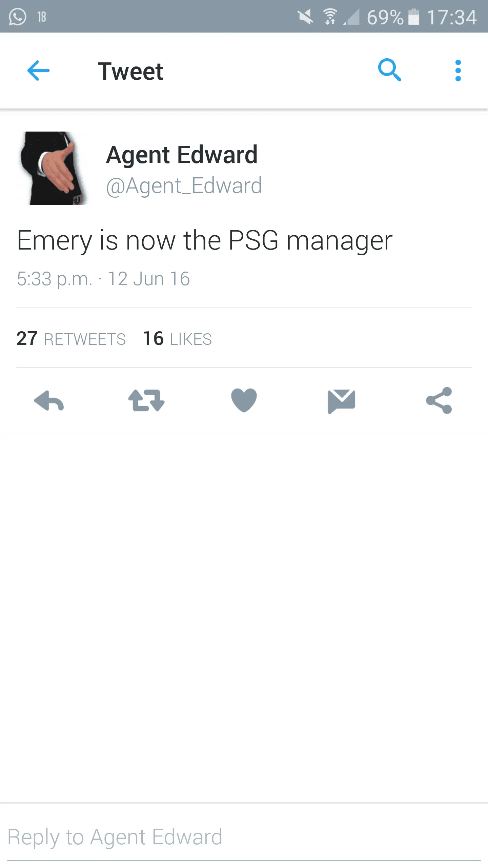The height and width of the screenshot is (868, 488).
Task: Select the tweet text about Emery
Action: pos(205,241)
